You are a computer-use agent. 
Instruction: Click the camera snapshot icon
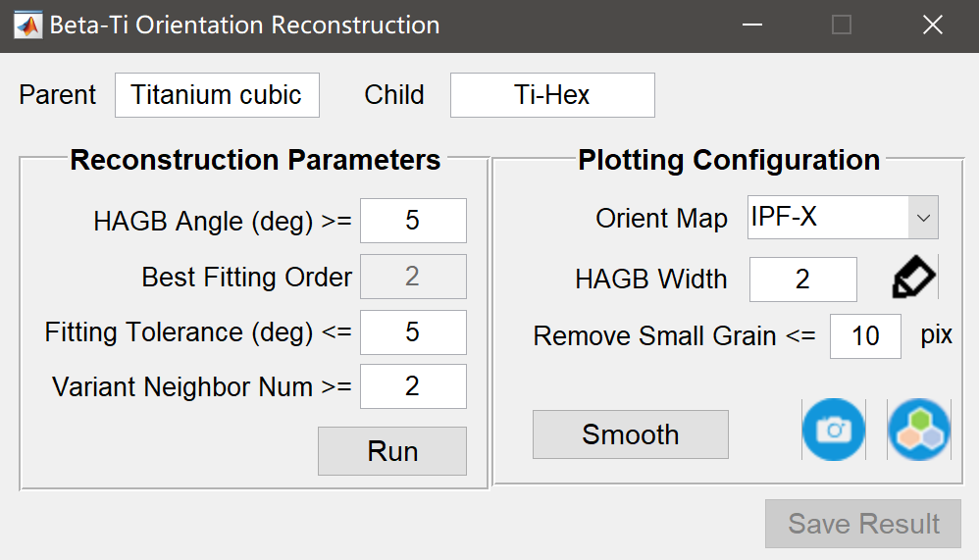pyautogui.click(x=834, y=430)
